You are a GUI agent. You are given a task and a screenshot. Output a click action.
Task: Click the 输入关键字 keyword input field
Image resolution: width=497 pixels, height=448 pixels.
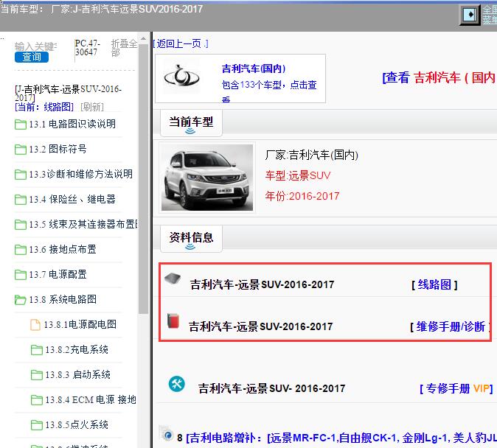pyautogui.click(x=36, y=46)
